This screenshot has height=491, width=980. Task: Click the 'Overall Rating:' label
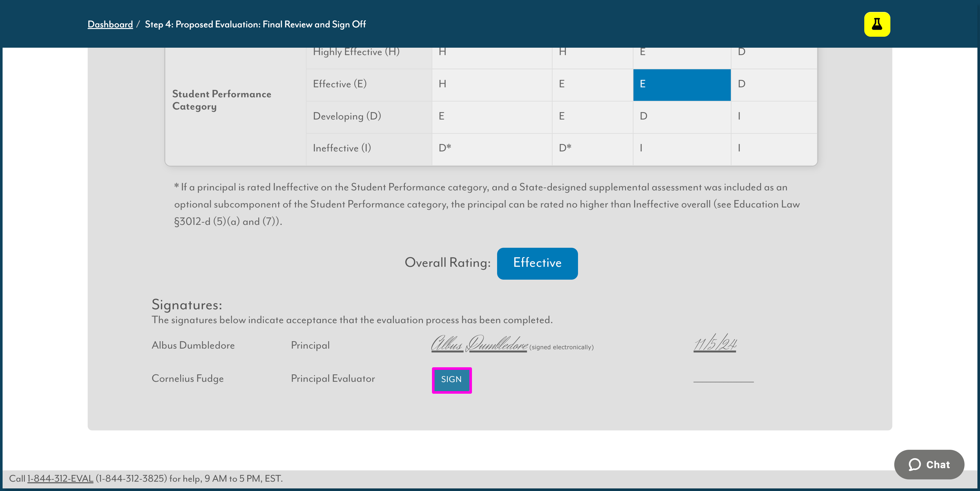point(447,263)
